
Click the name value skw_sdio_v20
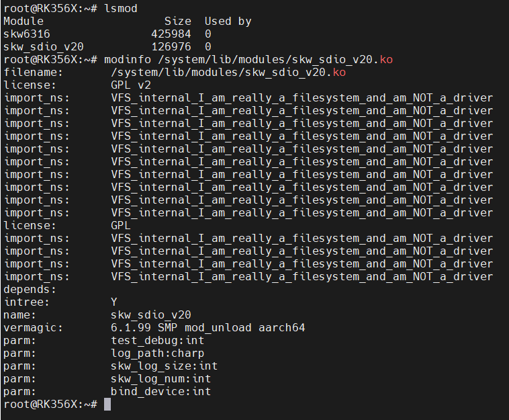click(151, 314)
